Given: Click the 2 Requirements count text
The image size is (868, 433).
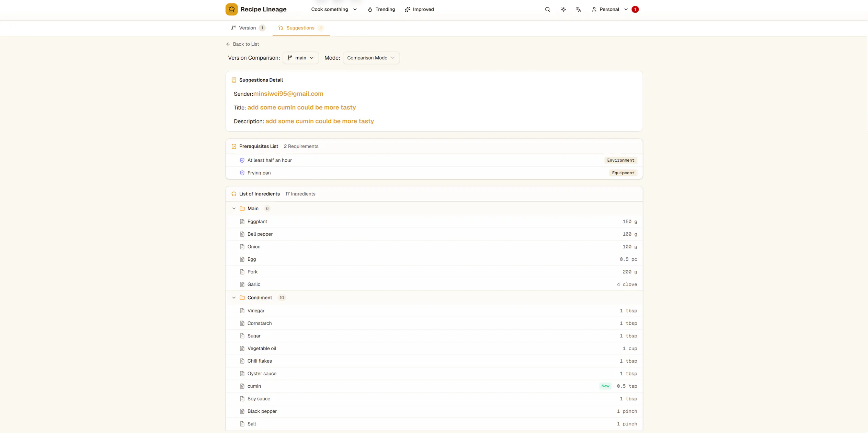Looking at the screenshot, I should [x=301, y=147].
